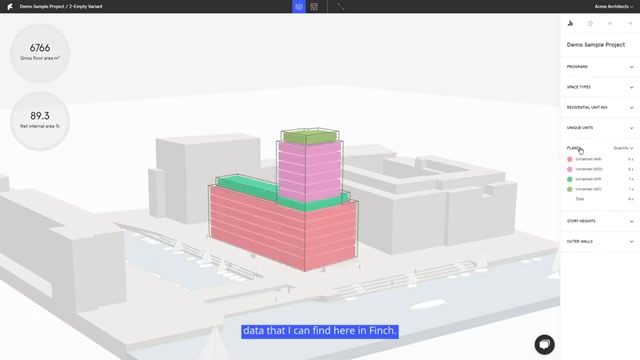Open the statistics chart tab in side panel

tap(570, 23)
